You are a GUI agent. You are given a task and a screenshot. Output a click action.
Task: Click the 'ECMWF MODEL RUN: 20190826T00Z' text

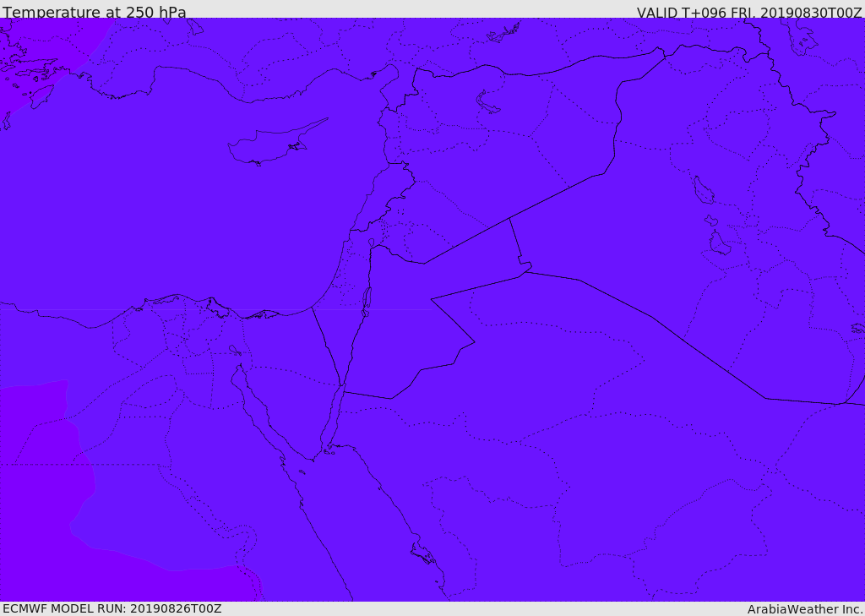(112, 608)
